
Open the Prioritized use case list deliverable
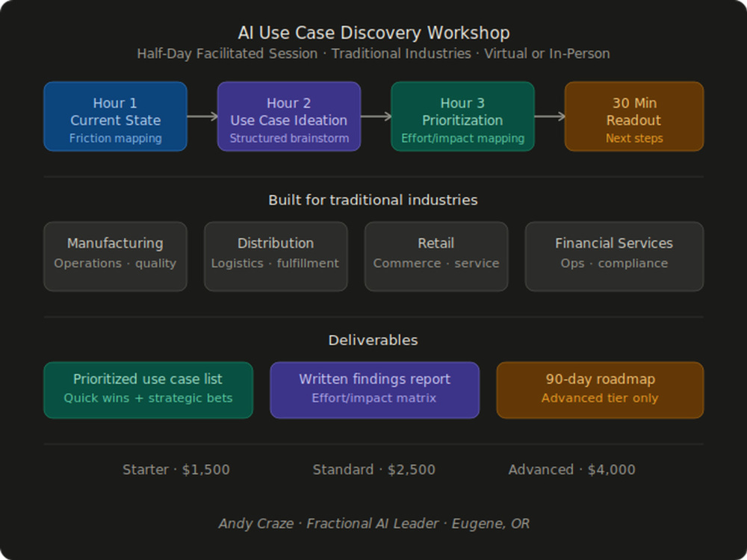[148, 390]
